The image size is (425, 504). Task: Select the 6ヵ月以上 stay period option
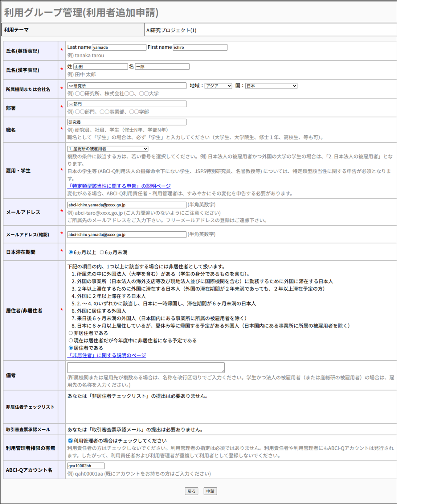coord(71,252)
